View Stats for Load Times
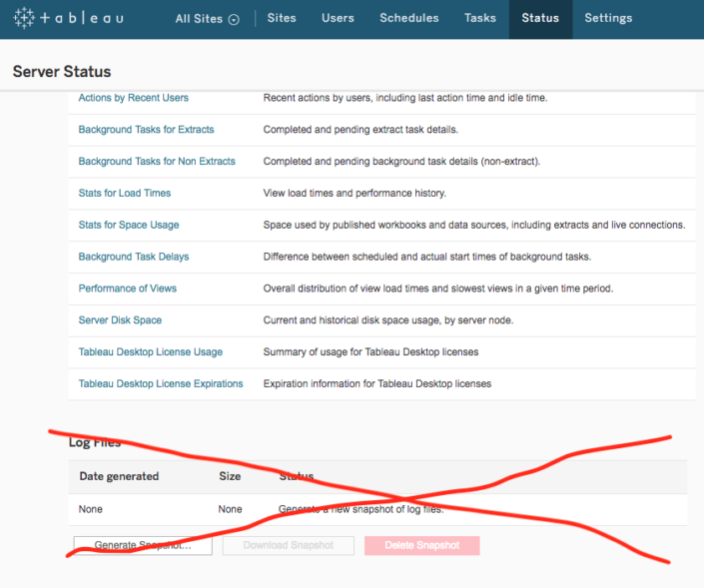 coord(125,193)
